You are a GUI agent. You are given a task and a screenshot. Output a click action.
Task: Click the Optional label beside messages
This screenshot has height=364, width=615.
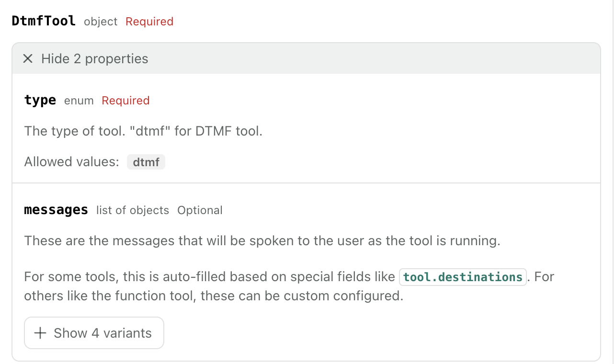200,210
